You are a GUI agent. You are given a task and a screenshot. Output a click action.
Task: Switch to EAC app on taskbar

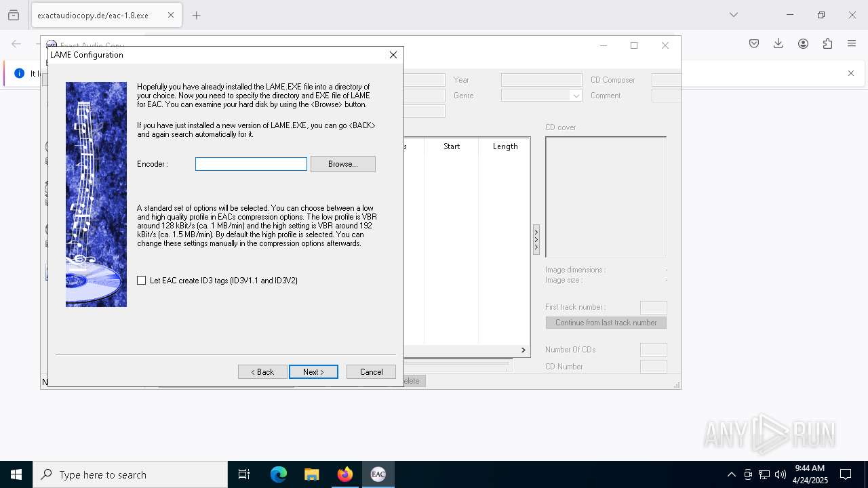coord(378,474)
